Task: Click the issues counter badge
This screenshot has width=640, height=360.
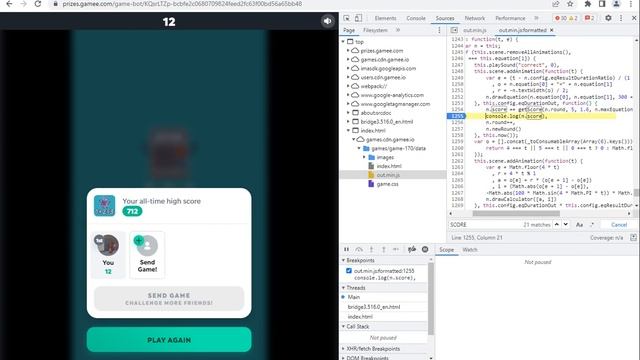Action: point(589,18)
